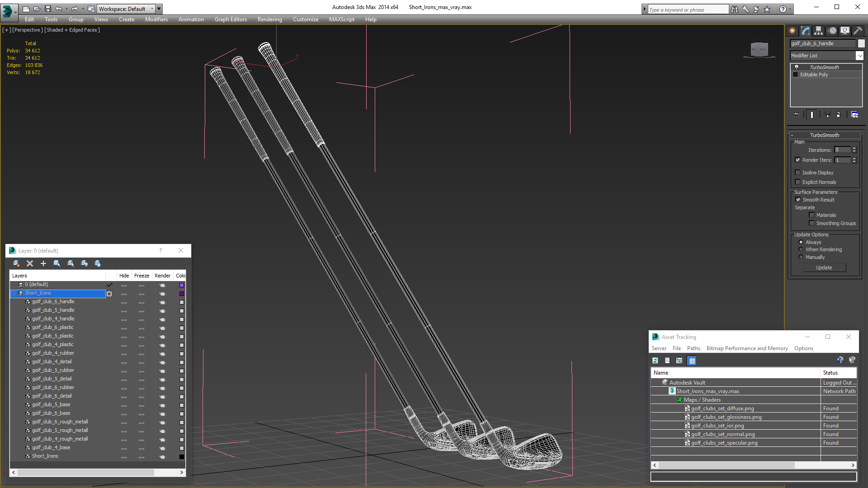Click the Update button in TurboSmooth
868x488 pixels.
pos(824,267)
